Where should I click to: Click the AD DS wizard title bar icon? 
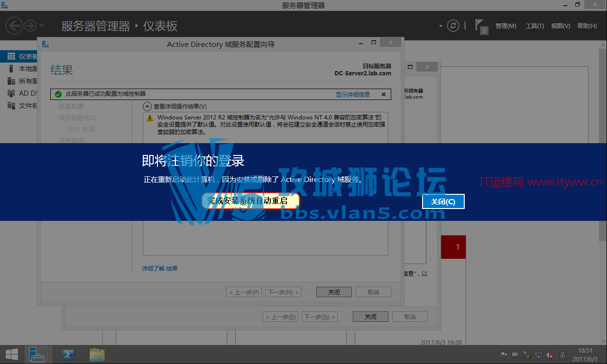(45, 44)
